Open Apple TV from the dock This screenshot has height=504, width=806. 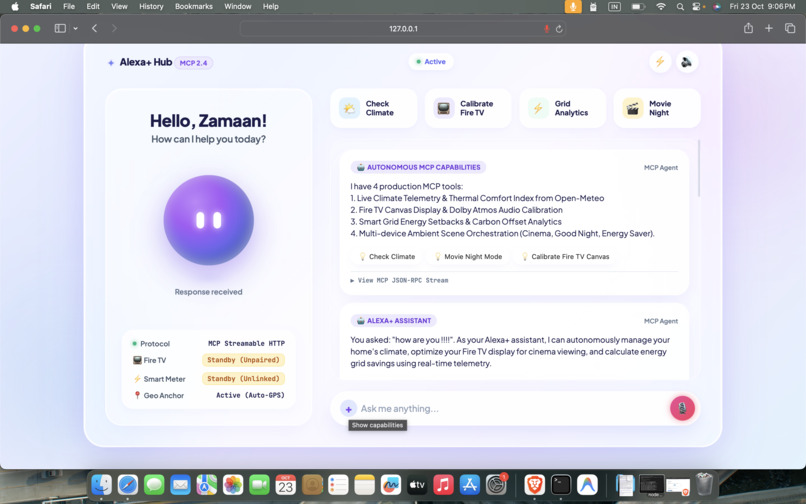click(x=417, y=484)
